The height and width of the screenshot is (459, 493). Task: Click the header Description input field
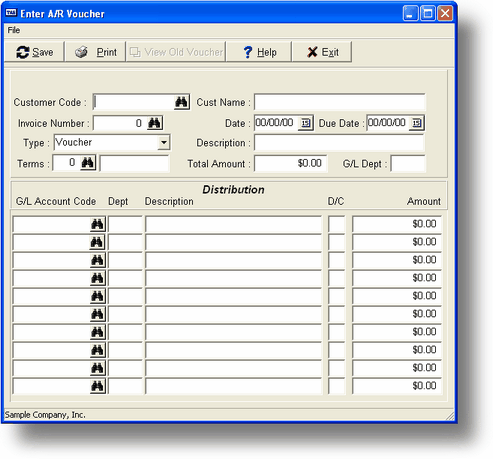point(339,143)
